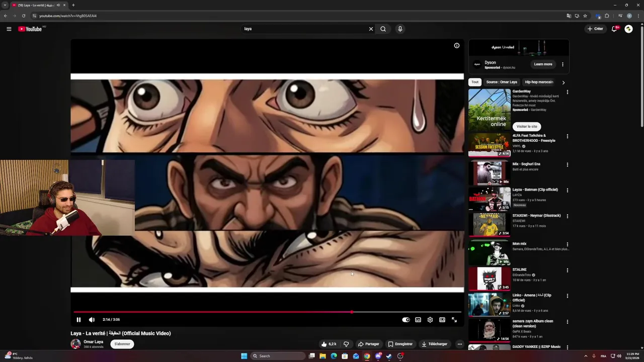Show next filter chips with arrow
Image resolution: width=644 pixels, height=362 pixels.
(563, 82)
